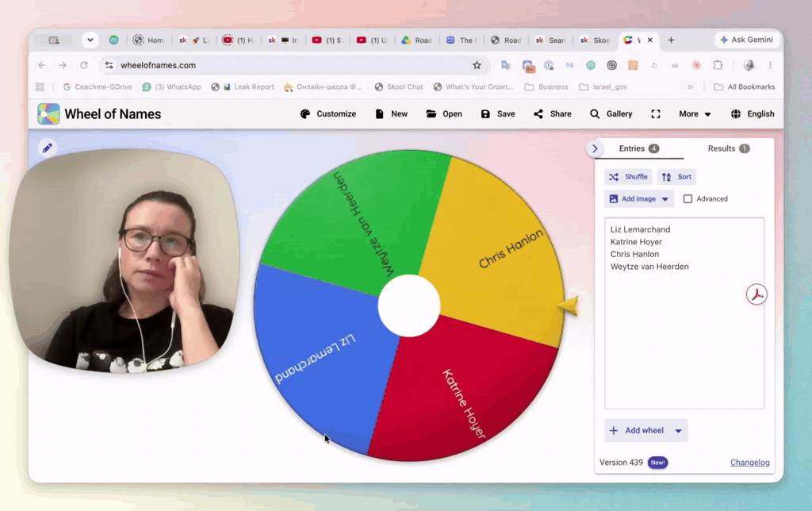The height and width of the screenshot is (511, 812).
Task: Create a New wheel
Action: click(x=392, y=114)
